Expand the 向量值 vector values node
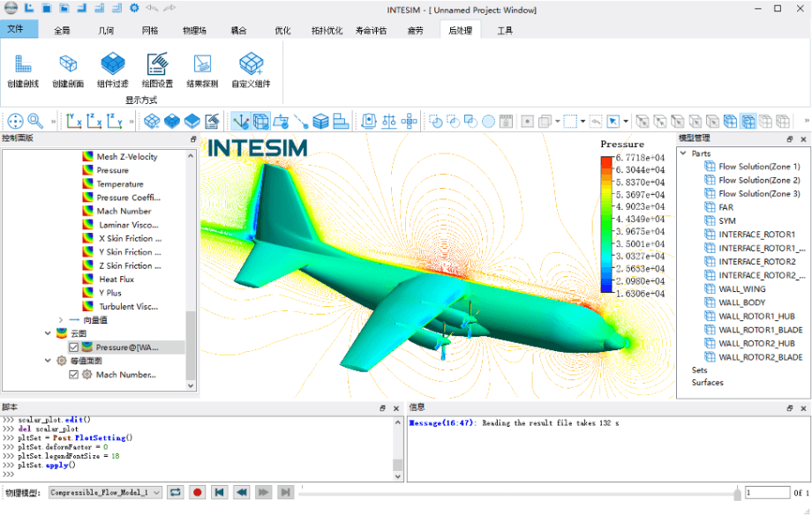The height and width of the screenshot is (515, 812). [60, 320]
